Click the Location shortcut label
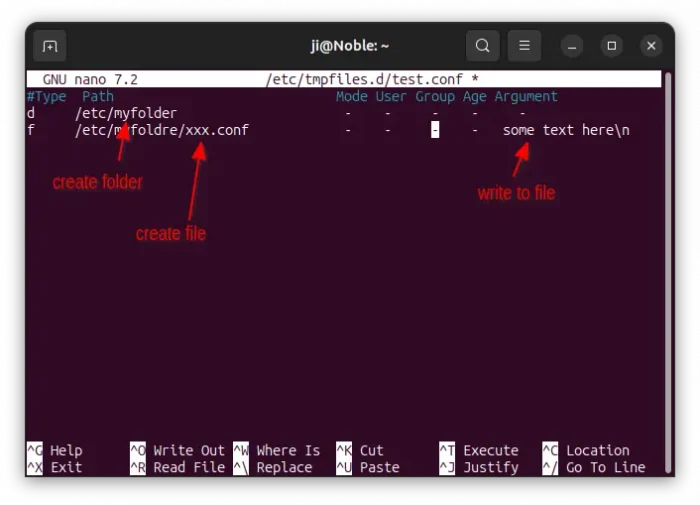The height and width of the screenshot is (505, 700). coord(597,451)
